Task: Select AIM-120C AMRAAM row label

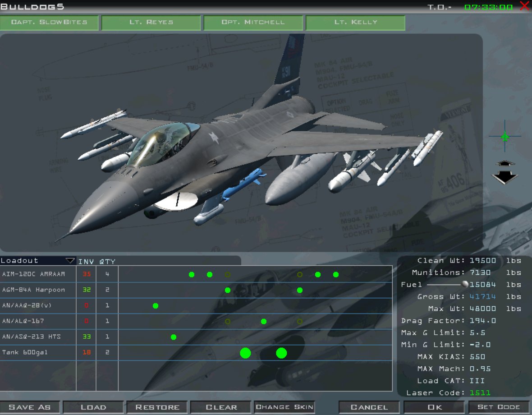Action: pos(34,274)
